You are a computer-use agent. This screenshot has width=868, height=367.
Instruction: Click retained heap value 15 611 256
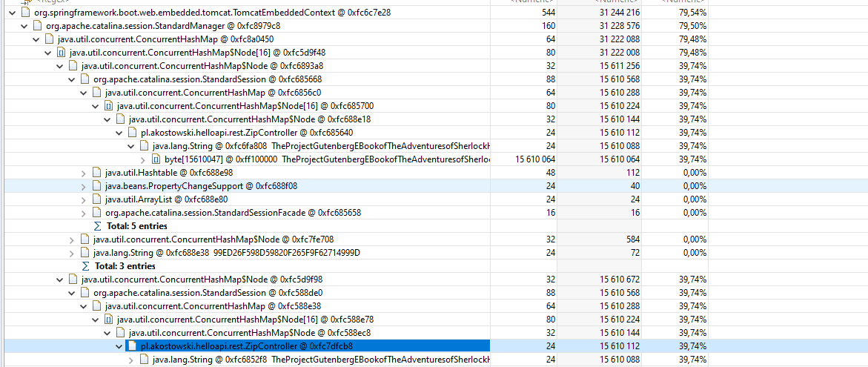(x=620, y=66)
